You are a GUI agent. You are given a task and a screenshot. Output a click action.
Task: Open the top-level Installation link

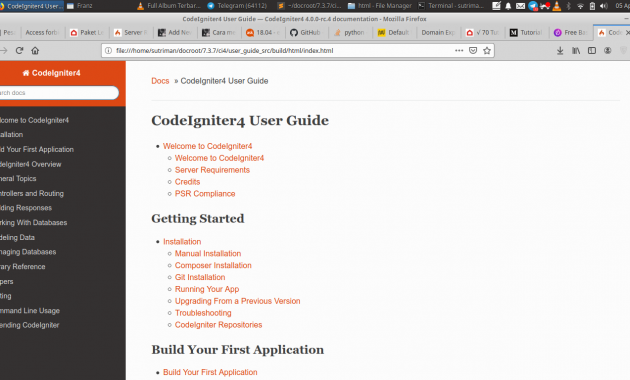(x=182, y=241)
